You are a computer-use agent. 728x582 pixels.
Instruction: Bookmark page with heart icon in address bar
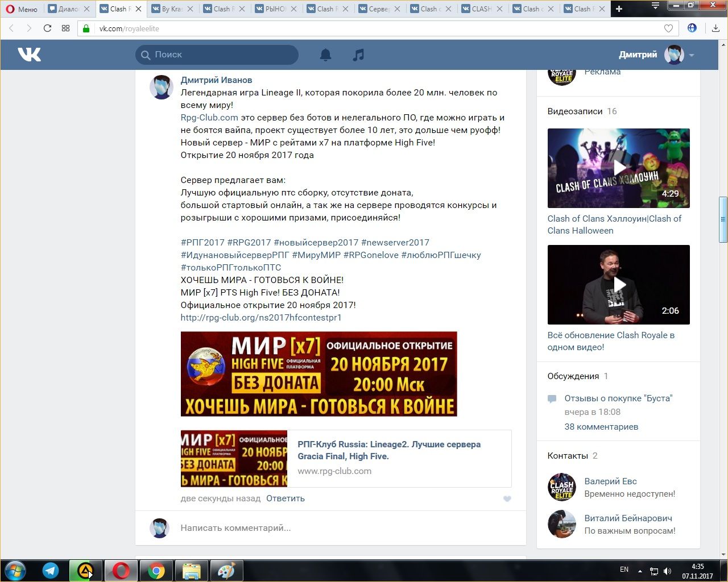pos(668,28)
